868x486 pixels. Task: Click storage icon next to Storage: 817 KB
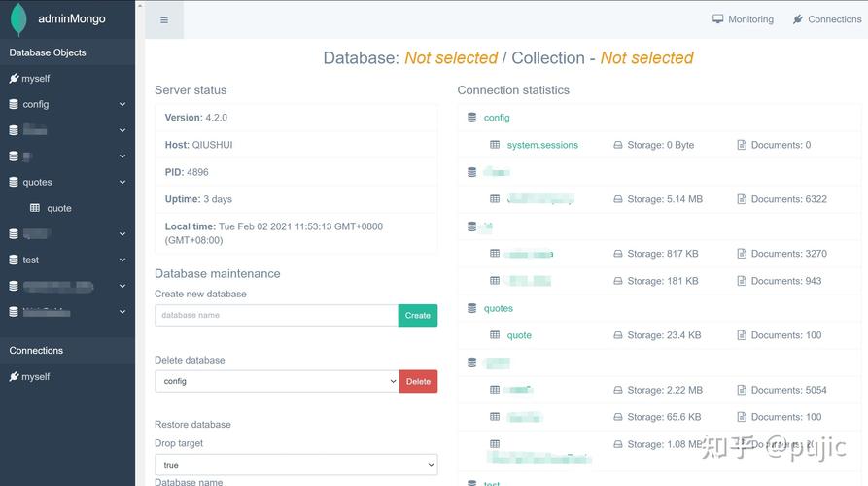coord(618,254)
